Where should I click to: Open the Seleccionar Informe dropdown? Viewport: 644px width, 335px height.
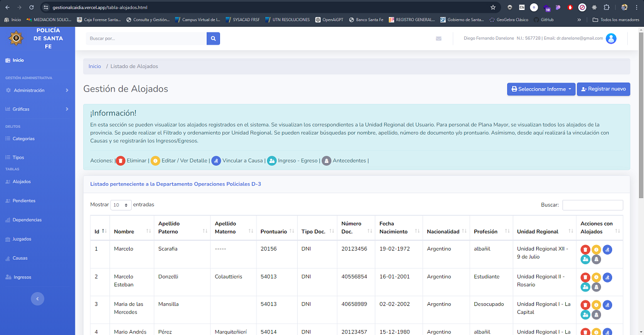point(542,89)
